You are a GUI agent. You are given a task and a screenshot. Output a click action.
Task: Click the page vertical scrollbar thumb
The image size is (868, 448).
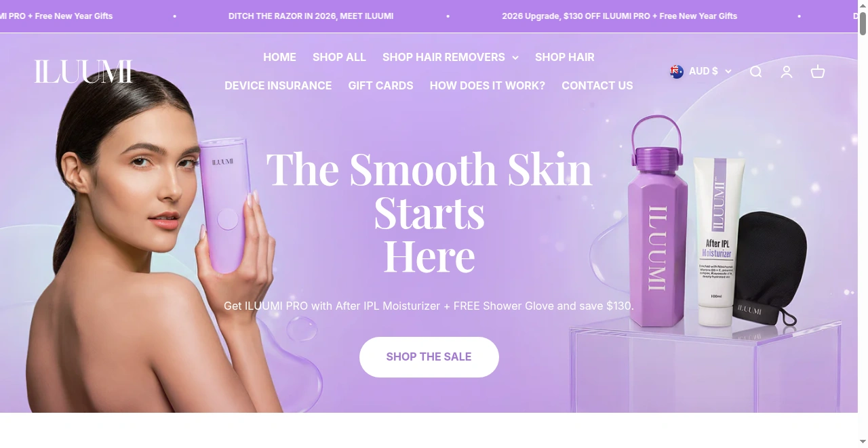(x=863, y=22)
